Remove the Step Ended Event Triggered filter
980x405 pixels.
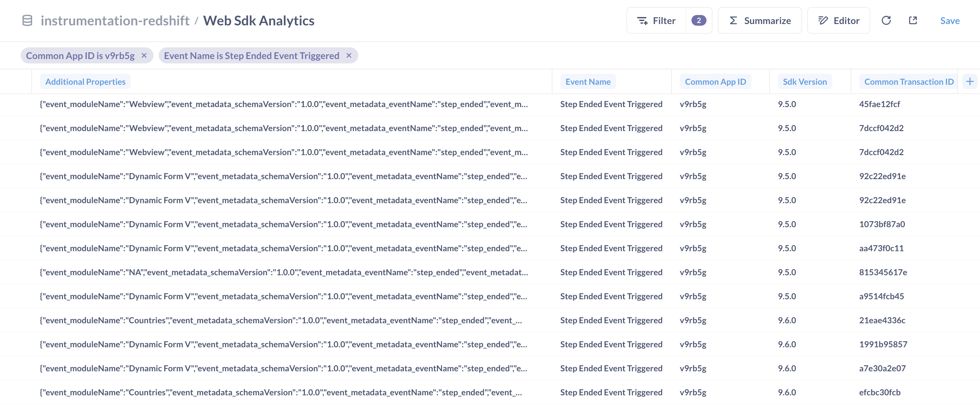[x=349, y=55]
